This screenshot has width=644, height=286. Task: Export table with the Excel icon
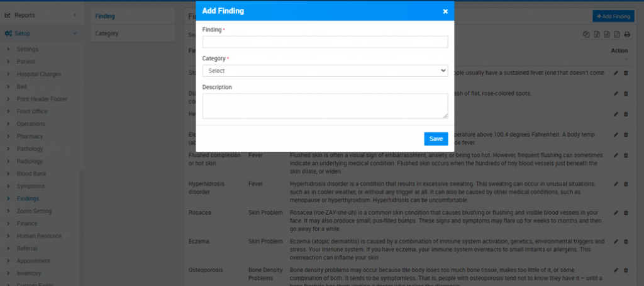[596, 35]
